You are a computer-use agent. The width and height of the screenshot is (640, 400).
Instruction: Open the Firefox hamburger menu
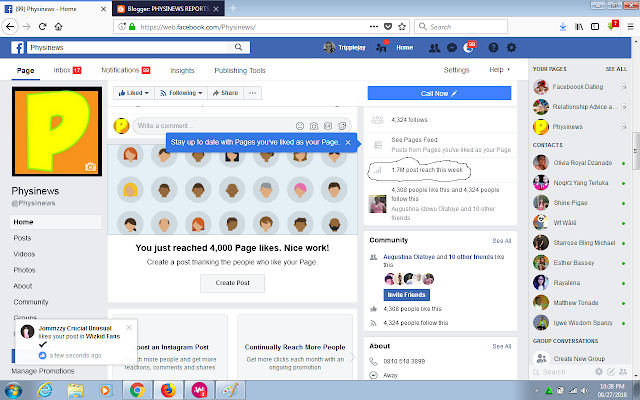tap(631, 27)
